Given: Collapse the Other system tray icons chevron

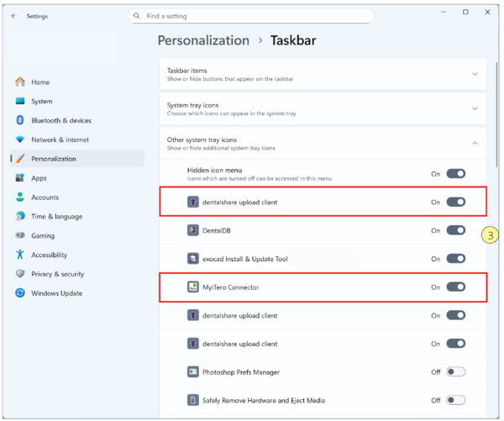Looking at the screenshot, I should (x=475, y=143).
